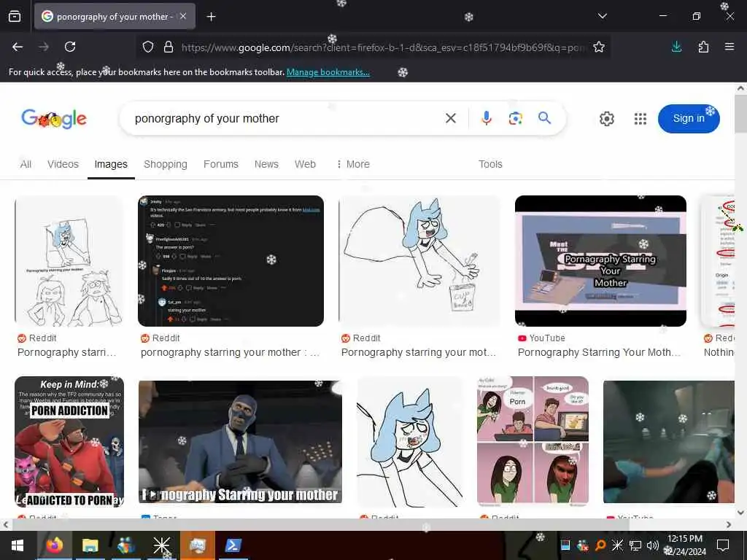Open the Google apps grid

click(640, 119)
